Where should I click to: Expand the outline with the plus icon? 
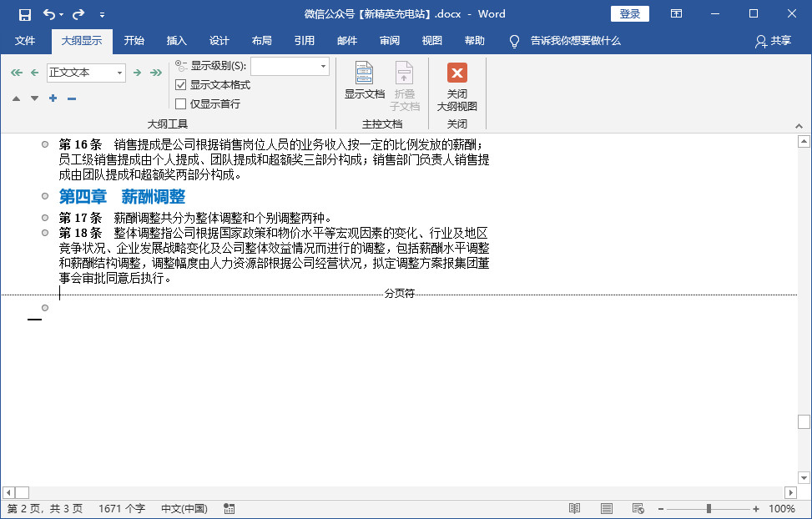[52, 98]
